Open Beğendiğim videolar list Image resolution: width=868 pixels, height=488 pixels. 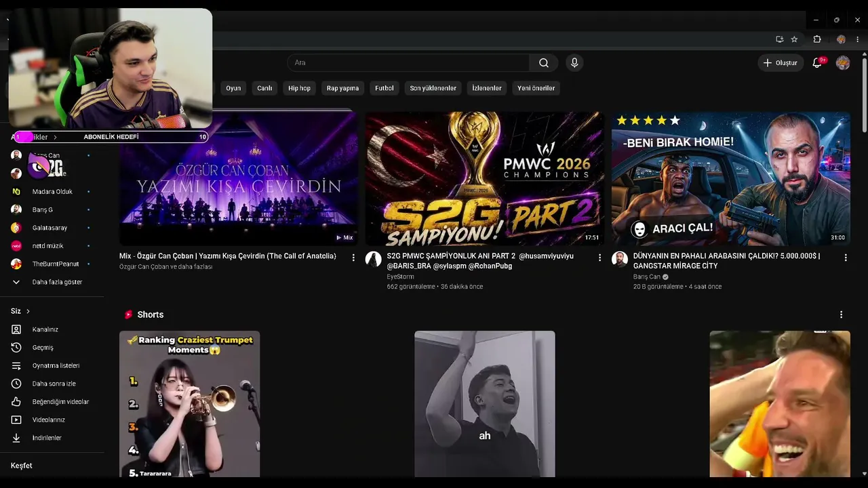52,402
